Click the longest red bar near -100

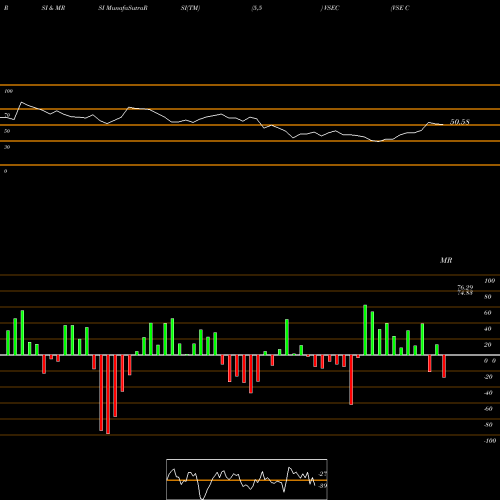(x=108, y=394)
